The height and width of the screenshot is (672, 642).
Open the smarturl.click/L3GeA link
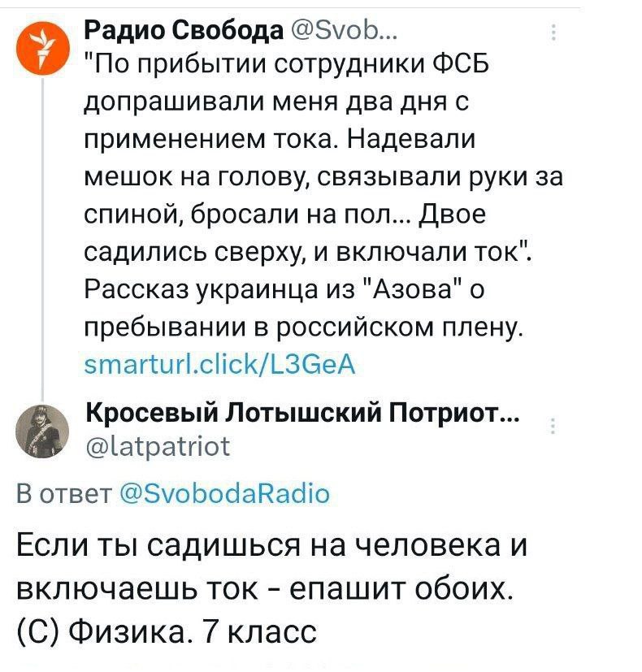[x=221, y=361]
